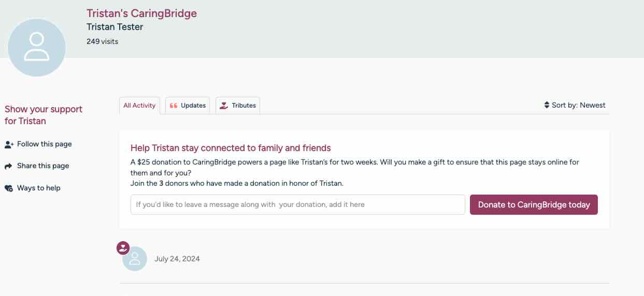Switch to the Updates tab

(188, 106)
